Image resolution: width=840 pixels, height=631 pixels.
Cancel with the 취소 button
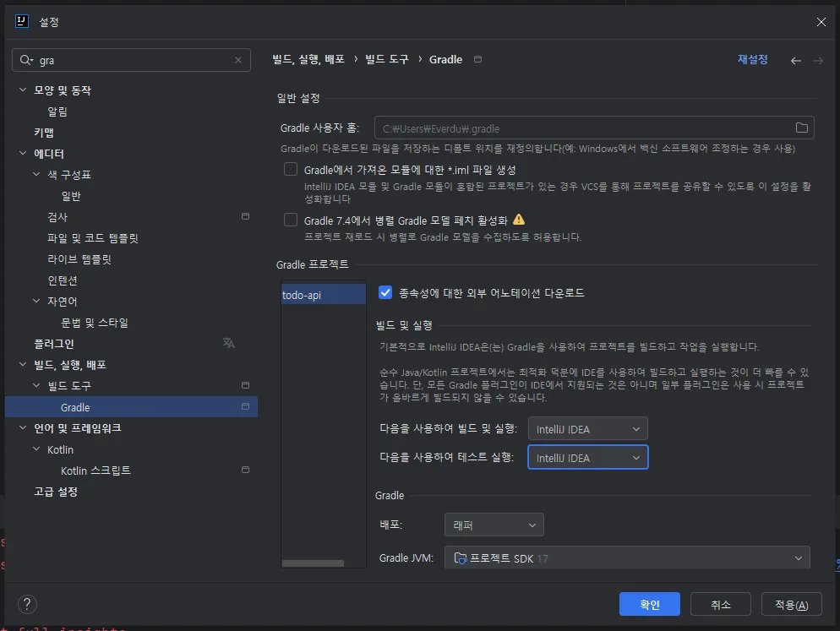point(721,604)
